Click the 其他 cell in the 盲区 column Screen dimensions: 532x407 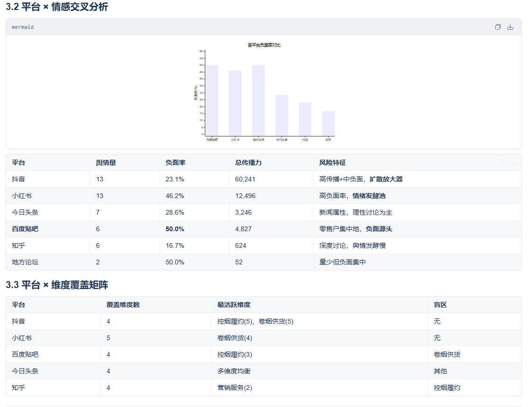point(440,371)
